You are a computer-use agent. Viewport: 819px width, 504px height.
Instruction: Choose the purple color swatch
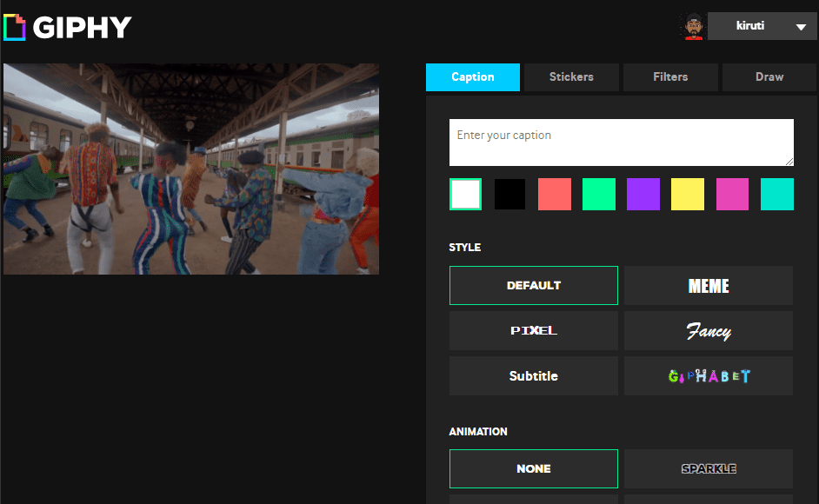pyautogui.click(x=643, y=195)
